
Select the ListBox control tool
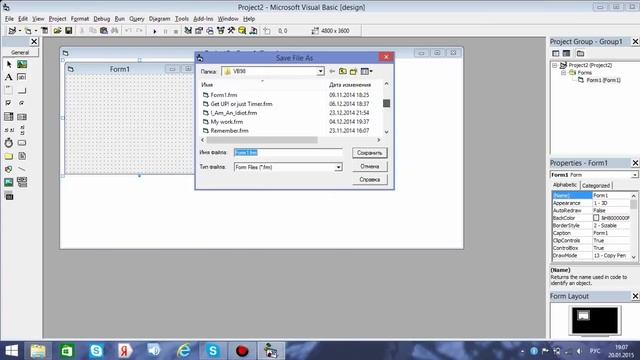[x=22, y=117]
